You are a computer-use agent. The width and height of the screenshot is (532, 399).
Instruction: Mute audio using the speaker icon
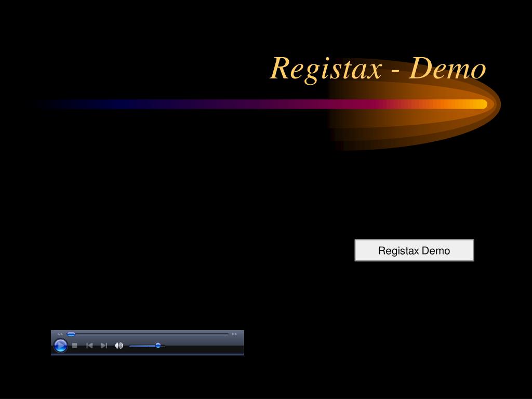119,345
